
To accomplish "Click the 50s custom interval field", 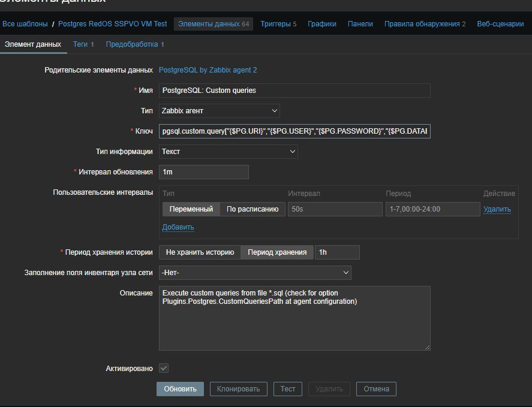I will (x=335, y=209).
